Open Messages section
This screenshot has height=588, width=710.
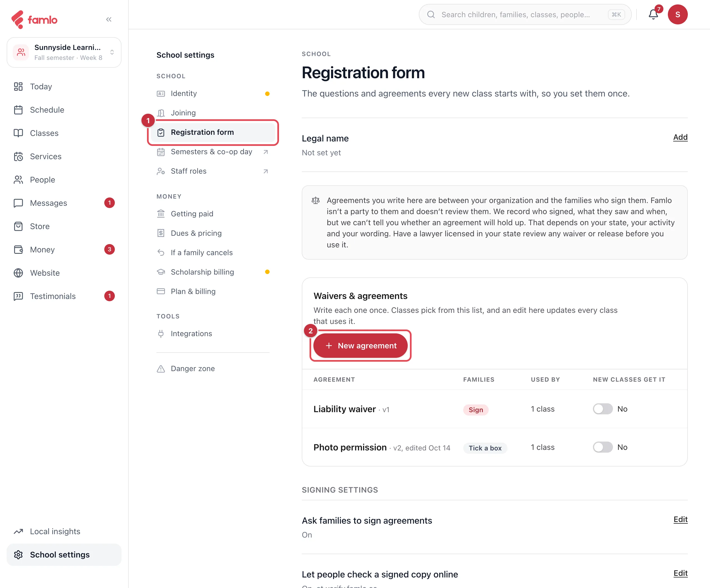[x=64, y=203]
